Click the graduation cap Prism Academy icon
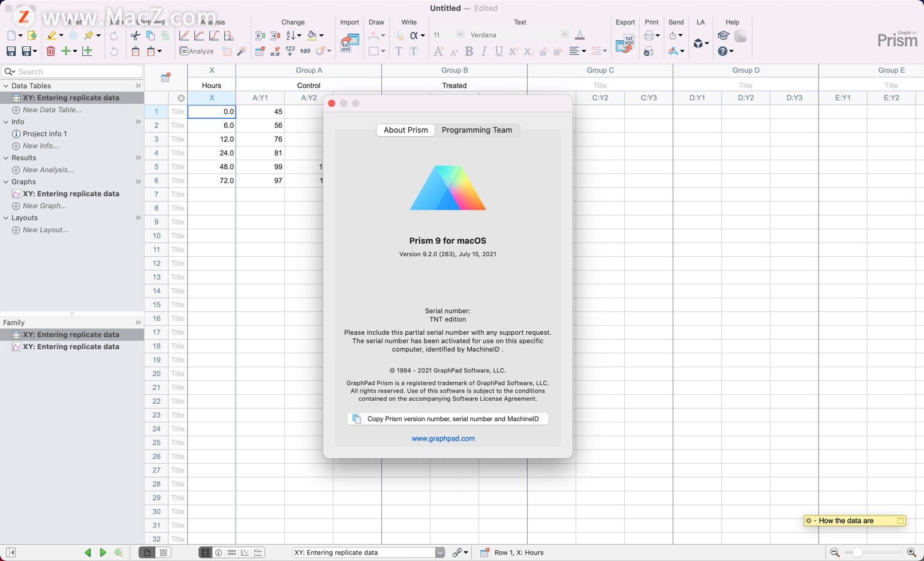This screenshot has height=561, width=924. click(723, 36)
